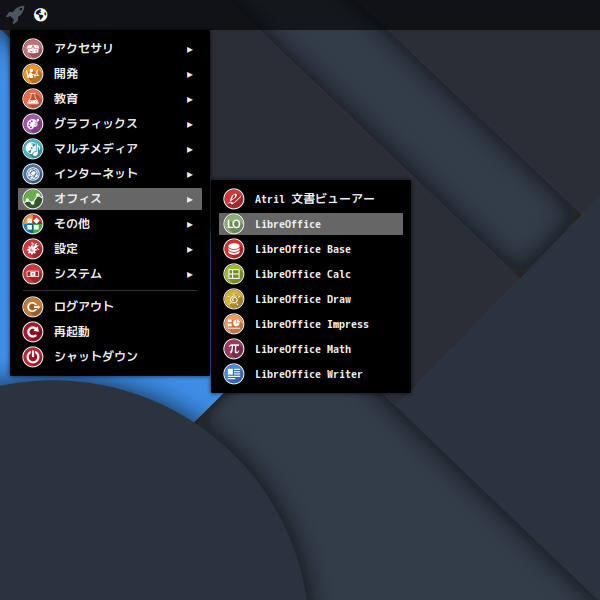Launch LibreOffice Impress
This screenshot has width=600, height=600.
tap(311, 324)
